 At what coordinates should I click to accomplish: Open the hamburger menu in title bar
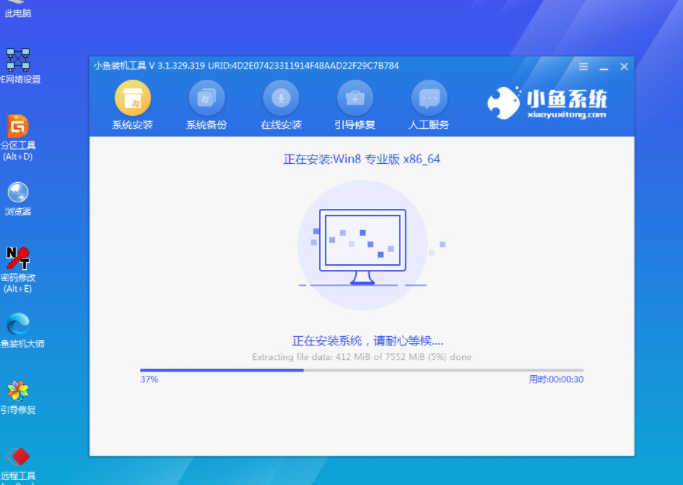tap(583, 67)
